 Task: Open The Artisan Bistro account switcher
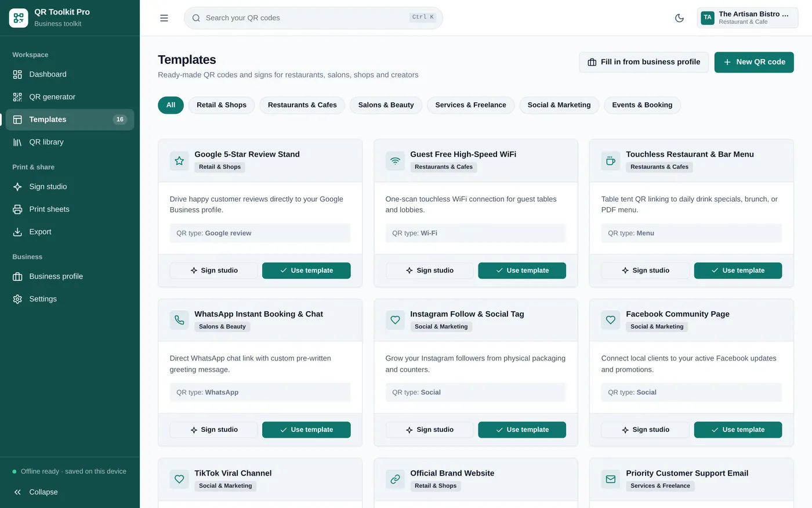(747, 18)
